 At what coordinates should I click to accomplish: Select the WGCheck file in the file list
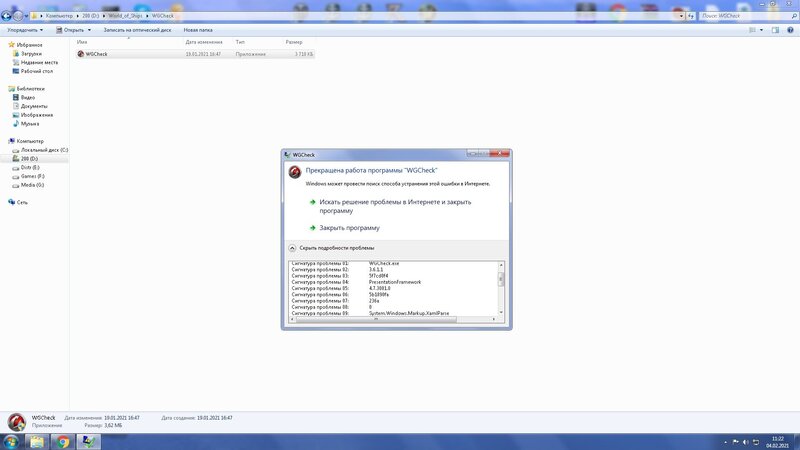click(195, 54)
